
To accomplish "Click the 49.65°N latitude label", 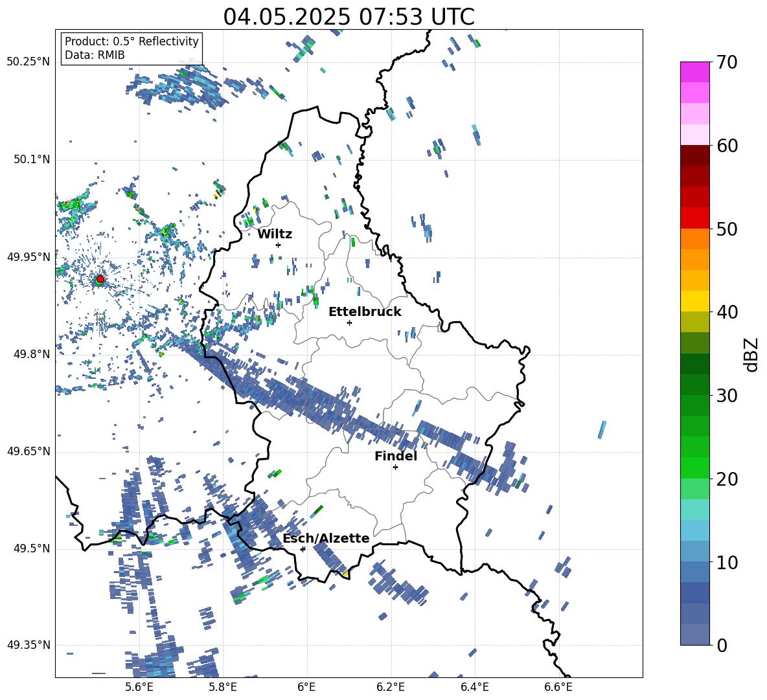I will [28, 451].
